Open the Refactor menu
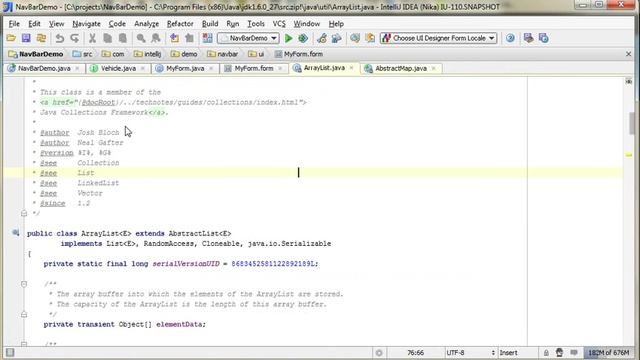Screen dimensions: 640x360 pyautogui.click(x=180, y=24)
